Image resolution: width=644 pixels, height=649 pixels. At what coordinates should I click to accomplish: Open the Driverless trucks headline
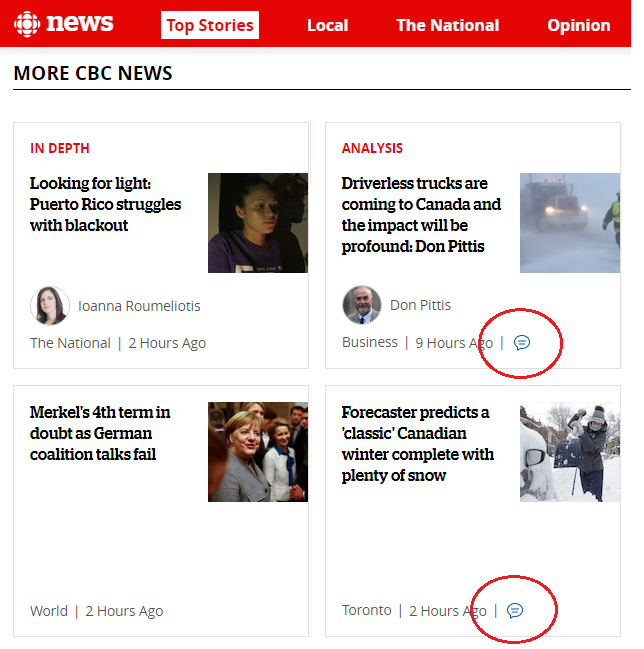click(x=421, y=215)
